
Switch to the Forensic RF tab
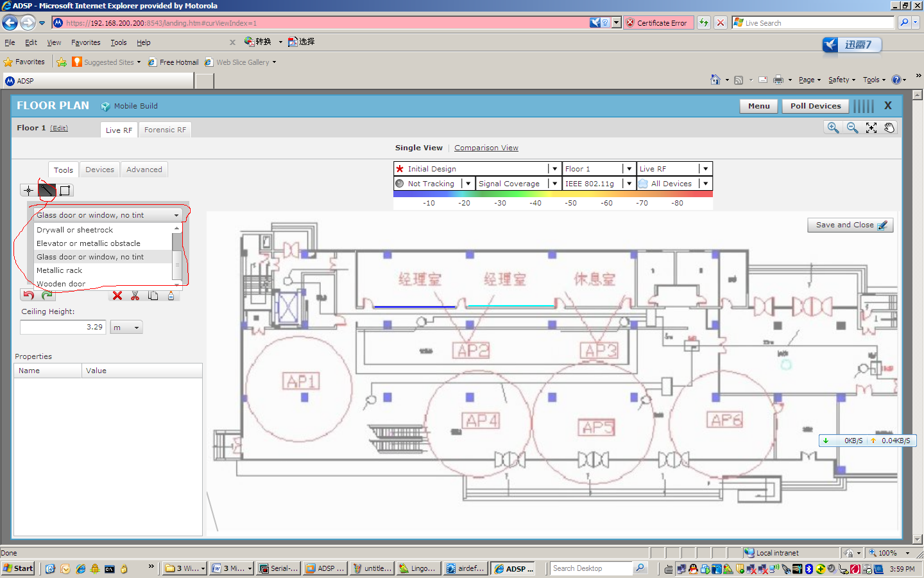165,130
